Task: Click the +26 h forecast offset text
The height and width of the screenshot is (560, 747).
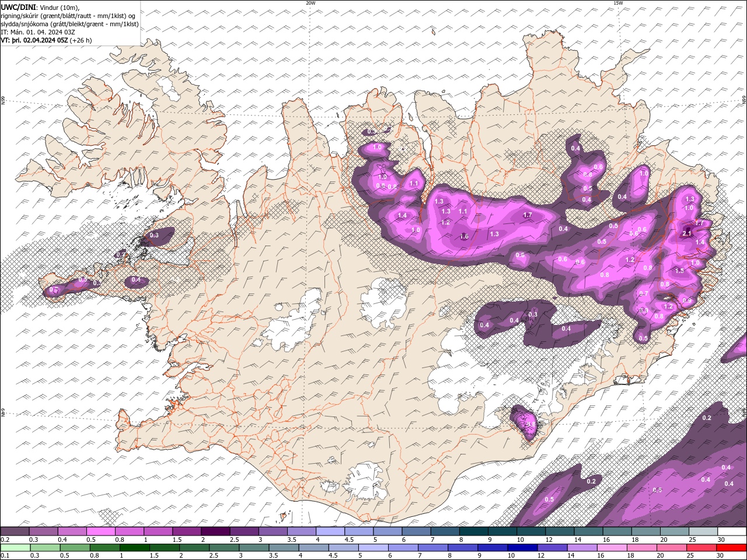Action: coord(81,40)
